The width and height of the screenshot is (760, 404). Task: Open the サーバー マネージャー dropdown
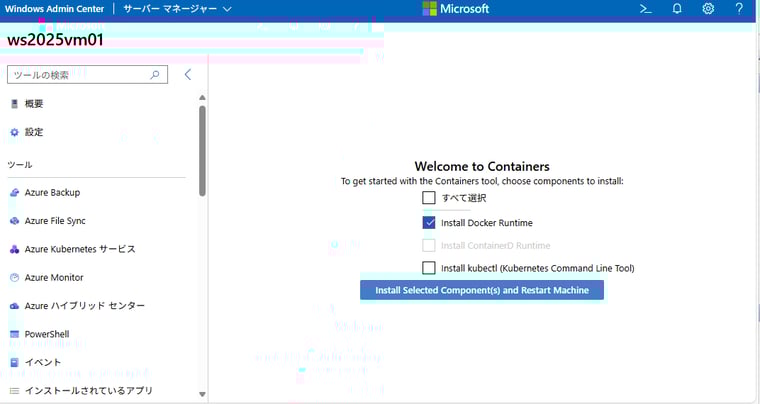177,9
